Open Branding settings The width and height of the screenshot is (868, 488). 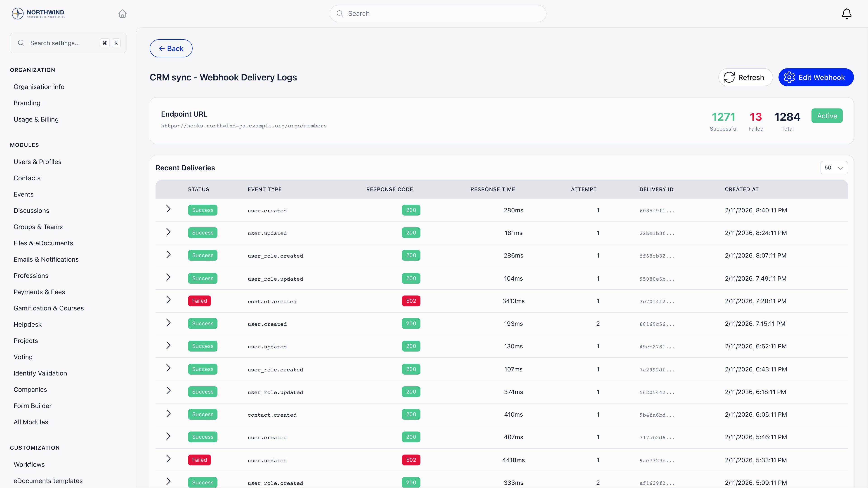[27, 103]
